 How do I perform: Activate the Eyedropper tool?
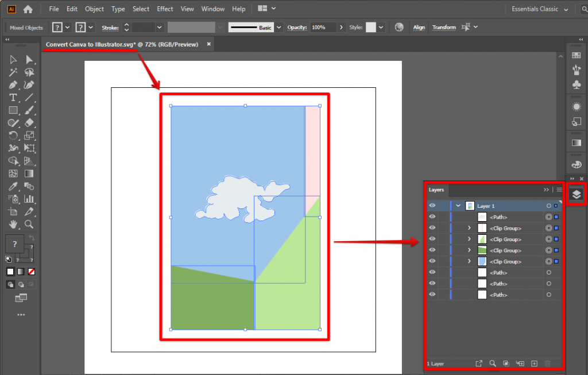tap(13, 186)
